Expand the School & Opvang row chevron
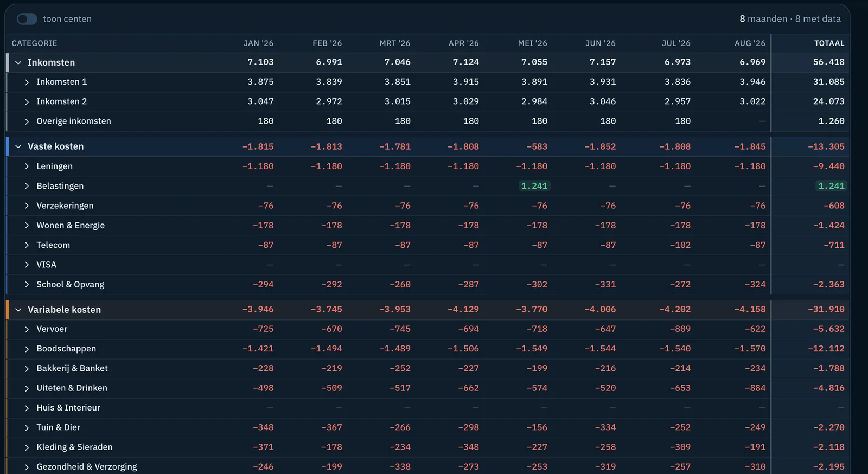868x474 pixels. (27, 285)
